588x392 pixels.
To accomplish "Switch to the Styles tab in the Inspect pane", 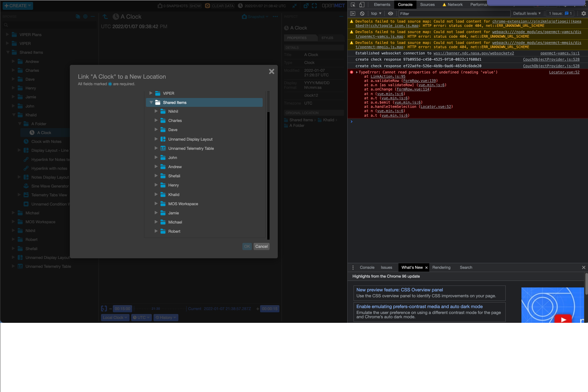I will (327, 38).
